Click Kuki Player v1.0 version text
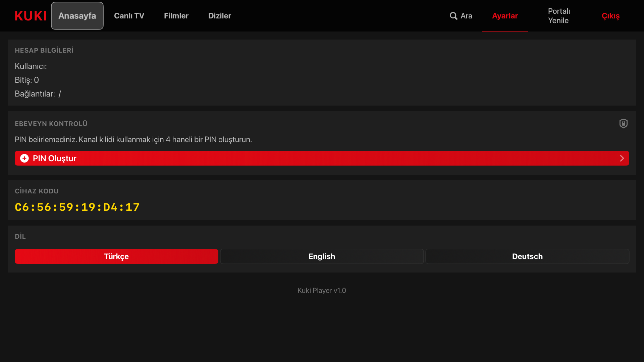 click(x=322, y=291)
